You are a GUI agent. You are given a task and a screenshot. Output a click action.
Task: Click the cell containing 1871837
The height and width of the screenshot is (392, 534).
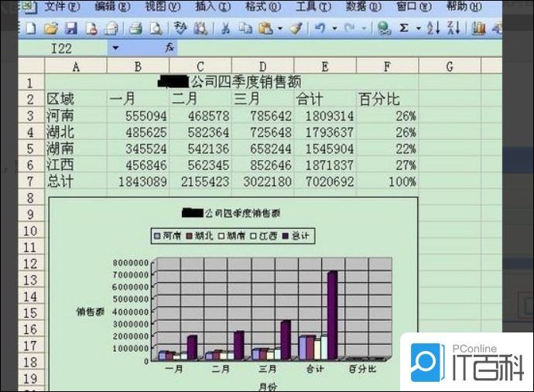(x=325, y=165)
